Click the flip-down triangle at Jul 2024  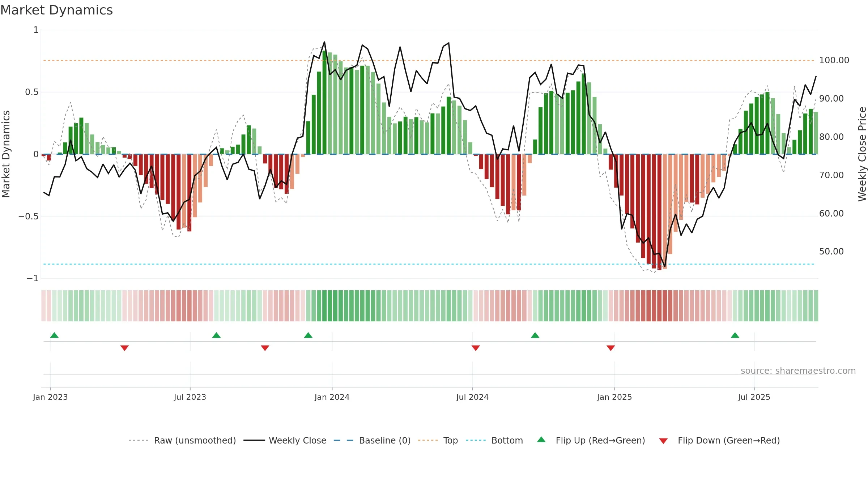476,348
